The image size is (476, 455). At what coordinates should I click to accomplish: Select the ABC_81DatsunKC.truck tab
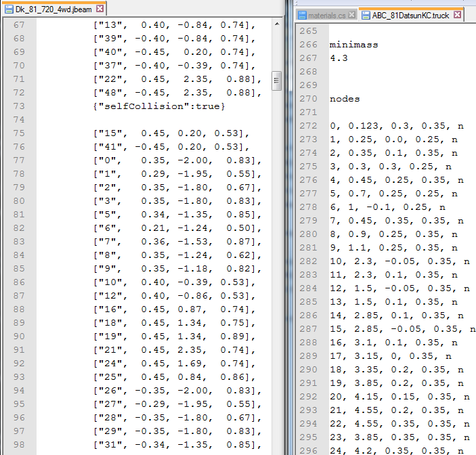(x=410, y=15)
